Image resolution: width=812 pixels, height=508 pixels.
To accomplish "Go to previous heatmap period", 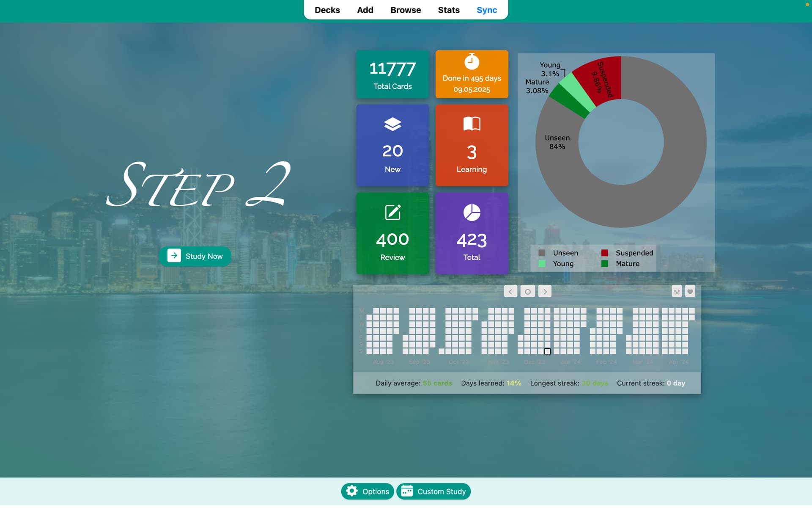I will tap(510, 291).
